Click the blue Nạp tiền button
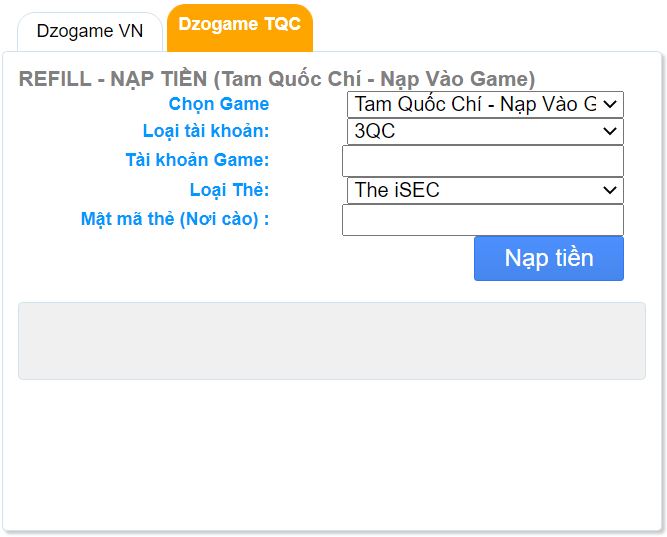 549,258
